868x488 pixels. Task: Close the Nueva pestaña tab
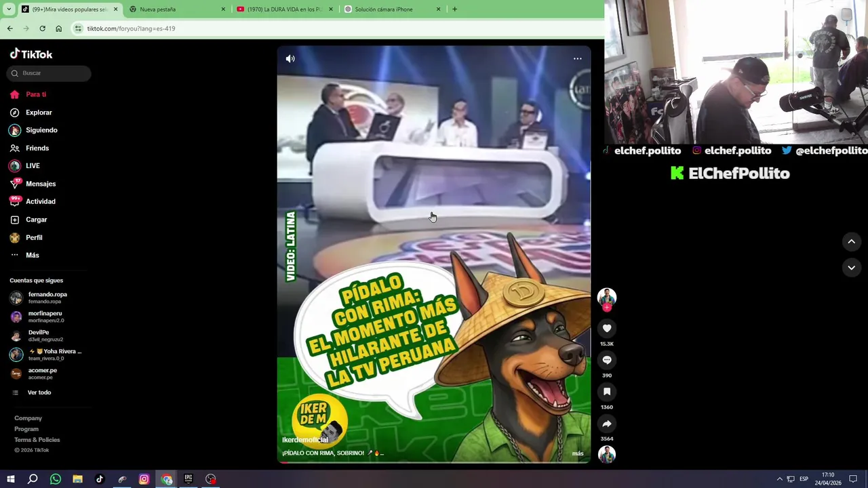click(x=223, y=9)
